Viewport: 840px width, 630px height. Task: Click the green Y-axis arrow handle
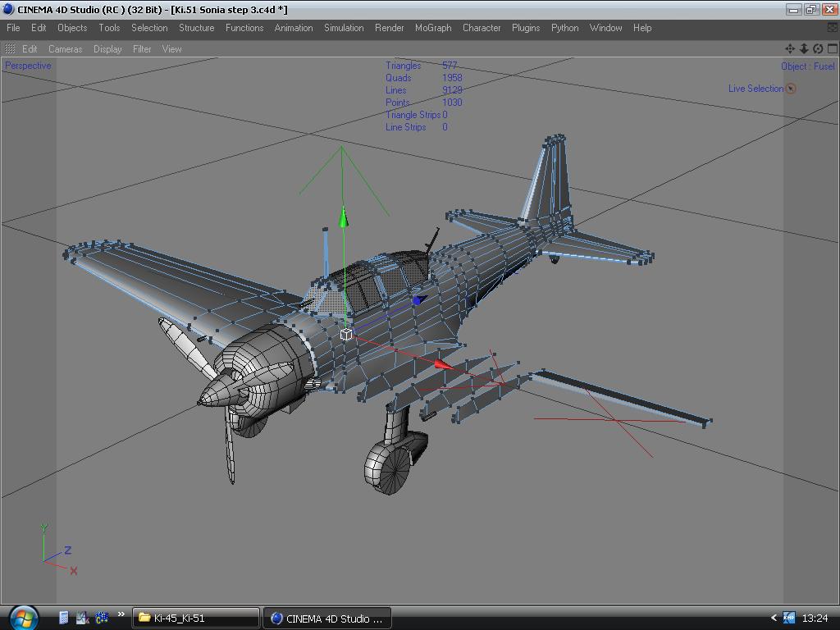click(344, 217)
